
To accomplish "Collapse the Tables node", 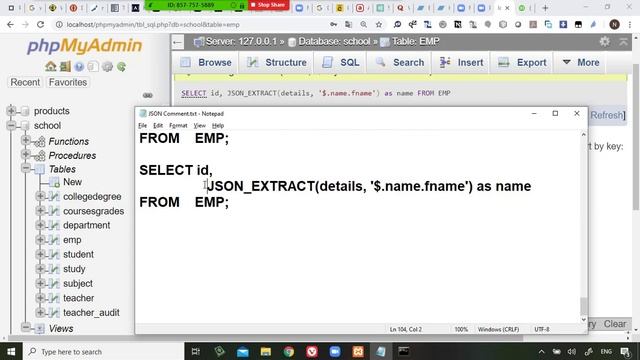I will point(26,168).
